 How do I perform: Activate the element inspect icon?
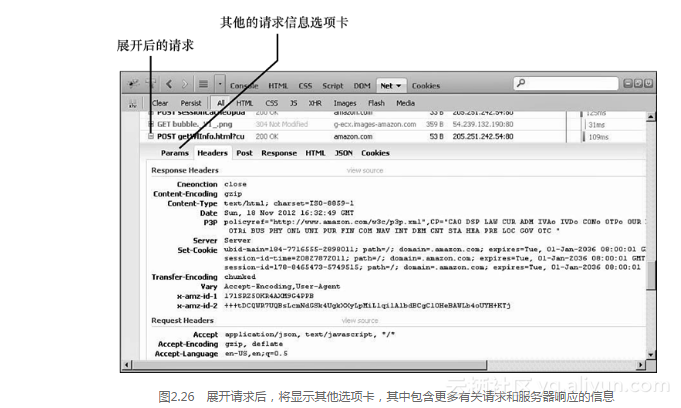coord(151,83)
